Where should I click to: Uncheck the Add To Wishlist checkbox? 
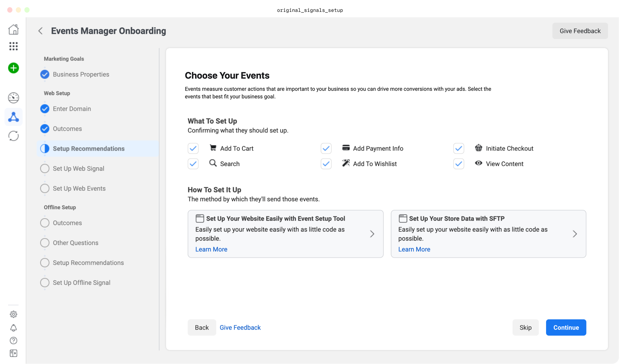click(326, 164)
